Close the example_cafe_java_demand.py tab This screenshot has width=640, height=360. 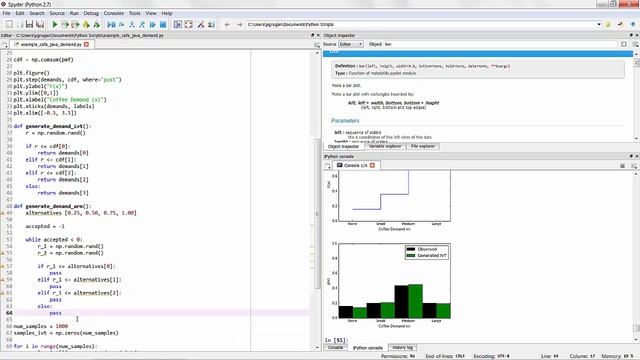point(87,44)
